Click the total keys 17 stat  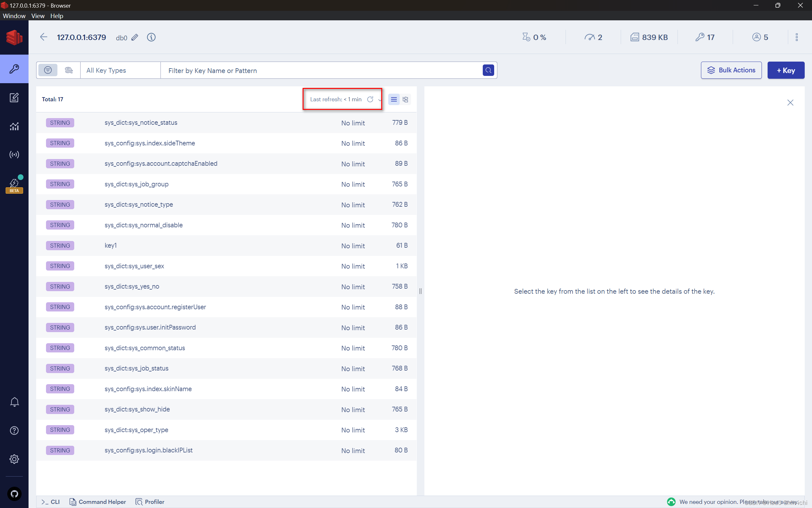(x=705, y=37)
